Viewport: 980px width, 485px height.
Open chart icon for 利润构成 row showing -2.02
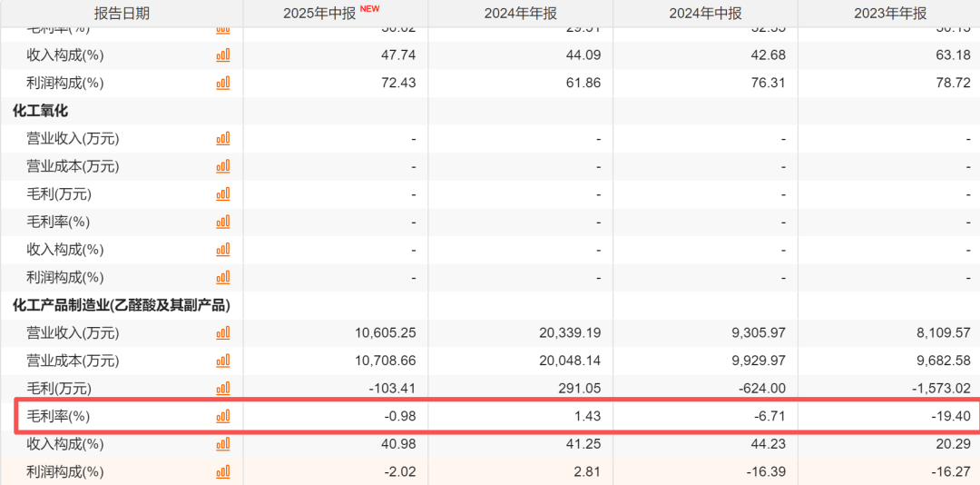[x=222, y=472]
